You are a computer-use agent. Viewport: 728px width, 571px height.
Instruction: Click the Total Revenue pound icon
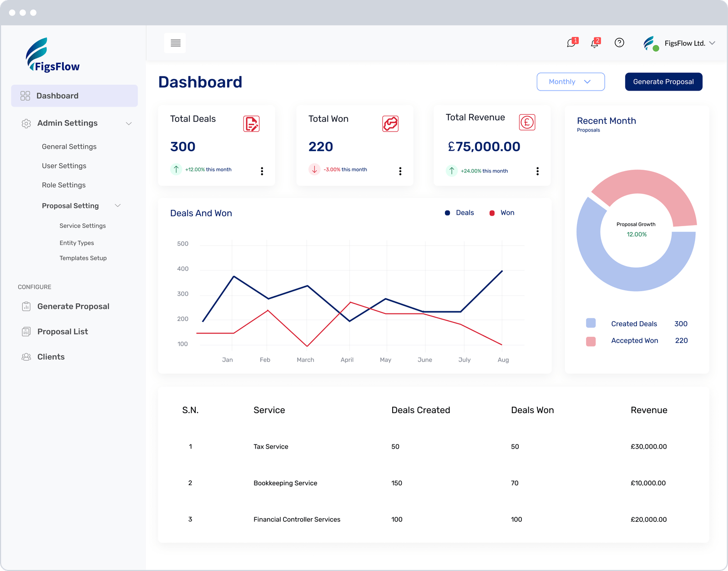(x=527, y=122)
